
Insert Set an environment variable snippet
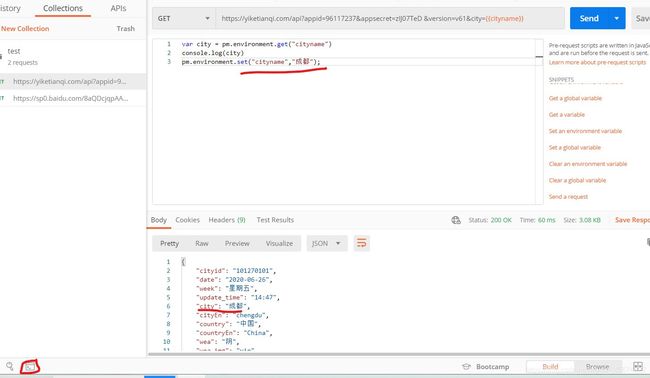coord(585,131)
